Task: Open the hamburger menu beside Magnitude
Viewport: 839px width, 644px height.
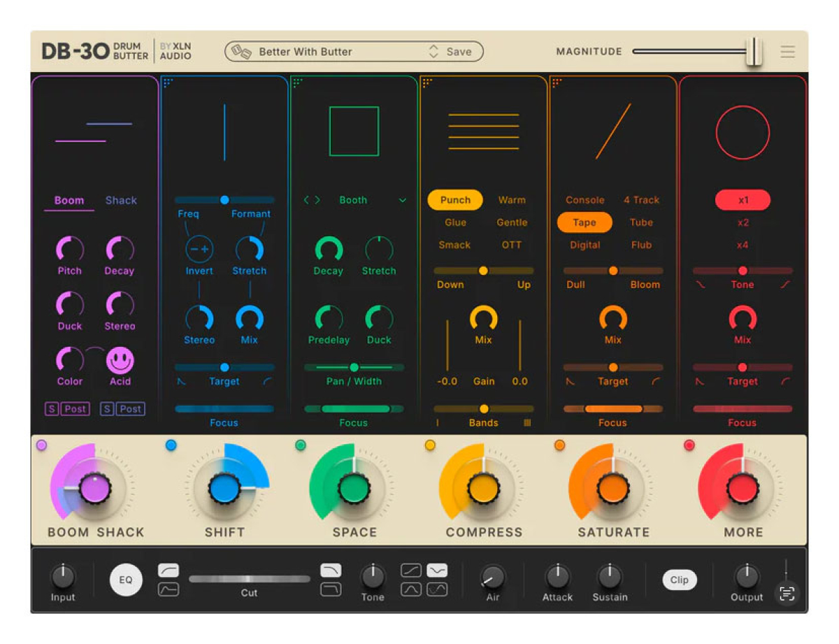Action: [788, 52]
